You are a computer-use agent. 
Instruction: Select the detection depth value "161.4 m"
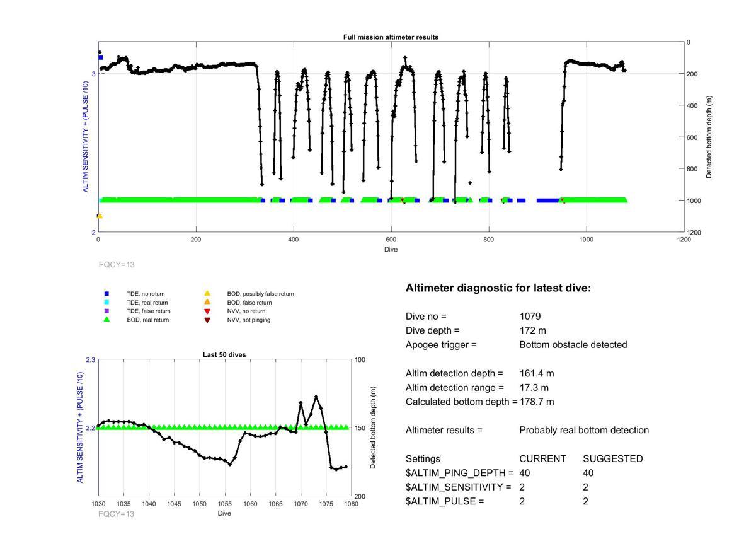click(537, 373)
